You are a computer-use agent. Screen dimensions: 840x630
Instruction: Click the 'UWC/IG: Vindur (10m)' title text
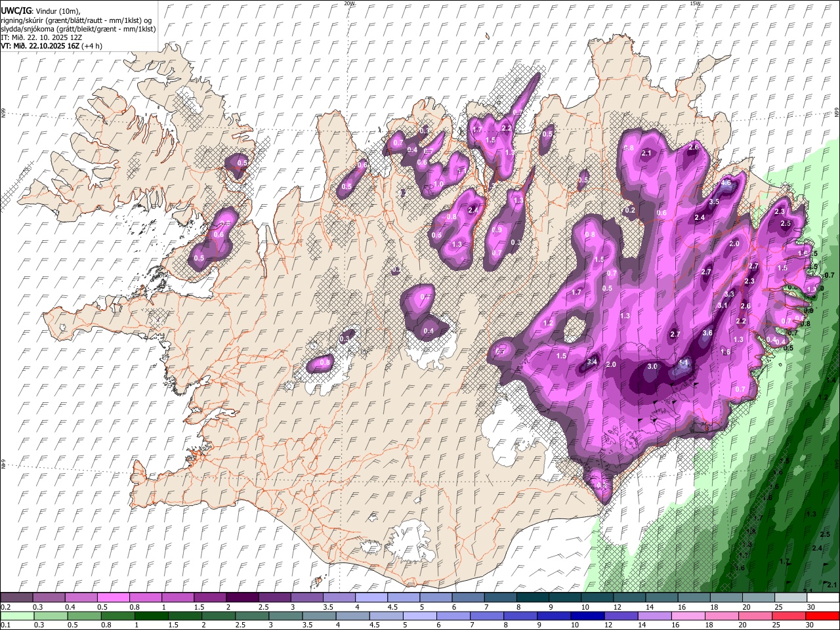[41, 11]
